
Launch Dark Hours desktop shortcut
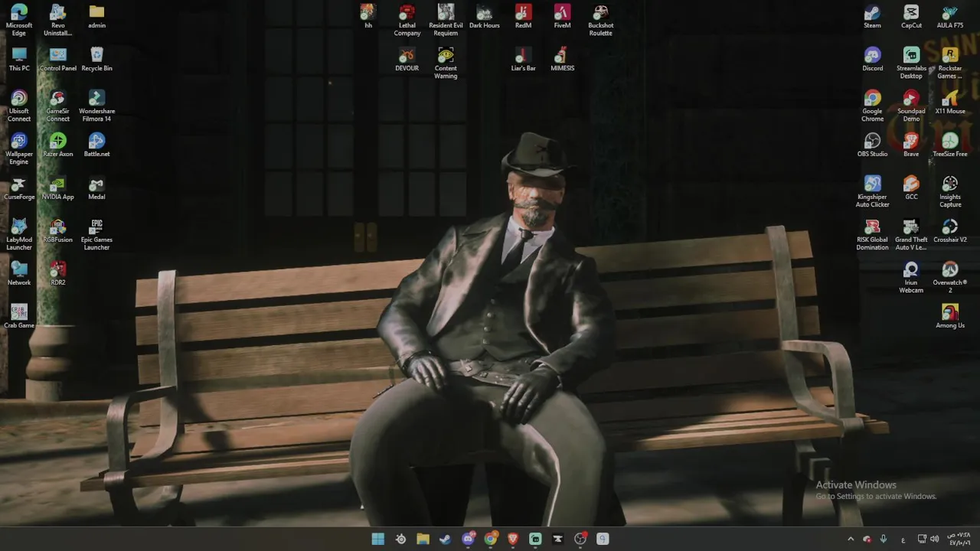[x=485, y=16]
